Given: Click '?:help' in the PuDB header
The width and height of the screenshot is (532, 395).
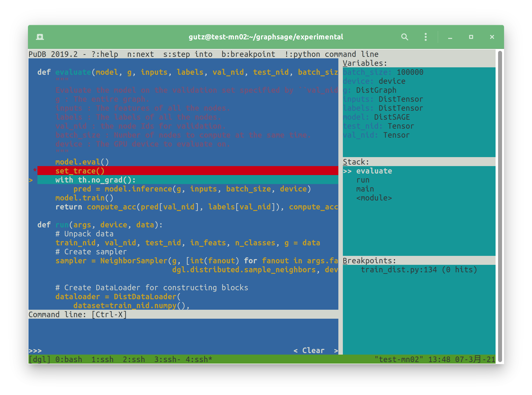Looking at the screenshot, I should coord(105,54).
